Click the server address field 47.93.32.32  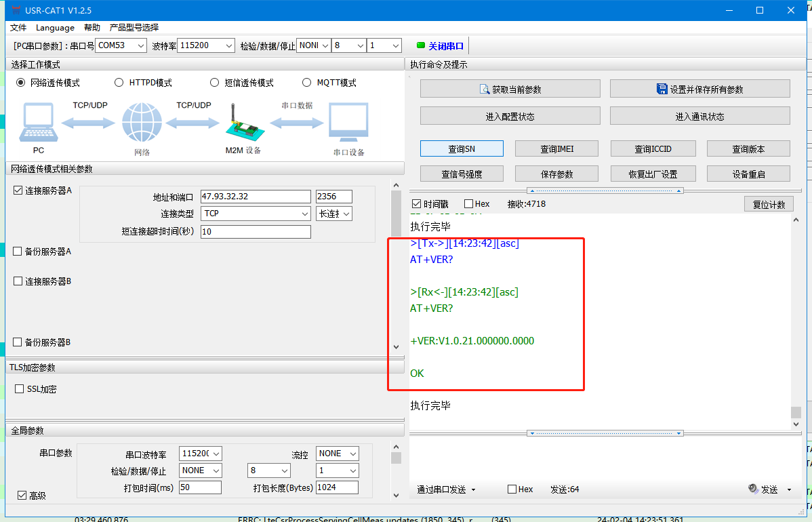[256, 197]
